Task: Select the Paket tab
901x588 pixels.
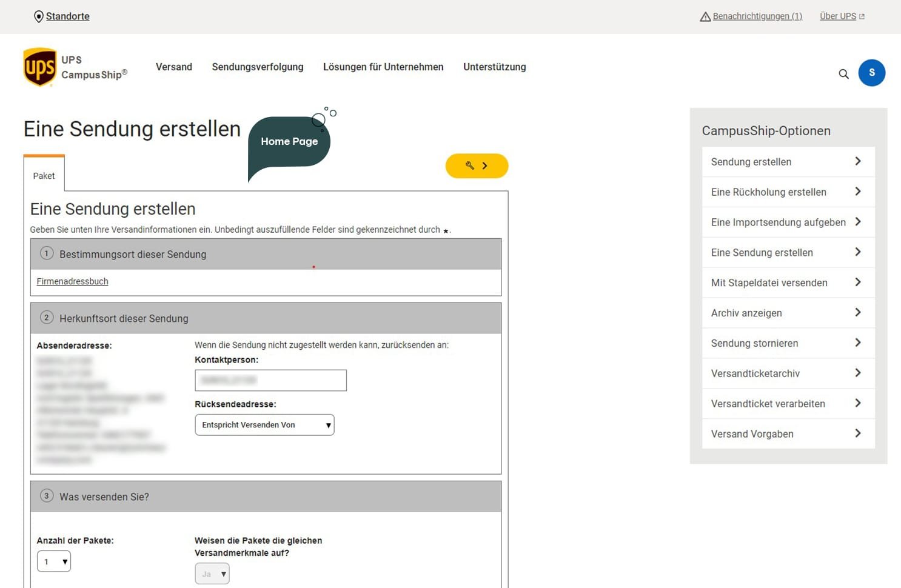Action: pyautogui.click(x=44, y=176)
